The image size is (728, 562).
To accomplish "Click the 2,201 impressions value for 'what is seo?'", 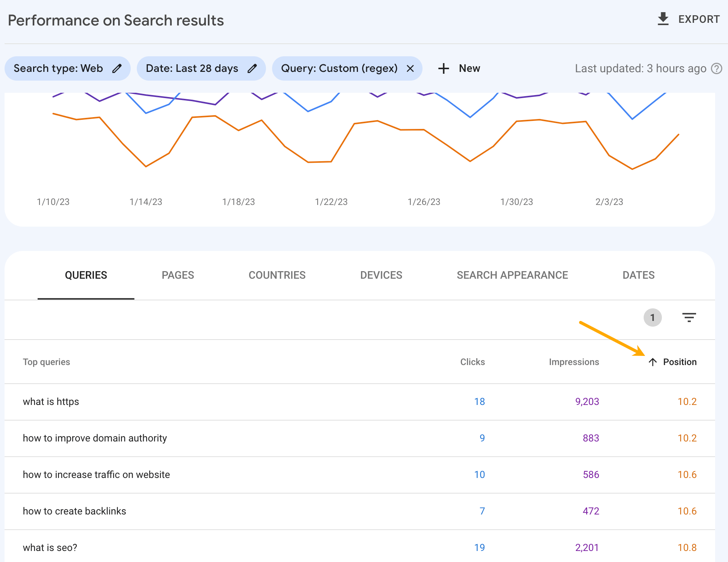I will click(x=587, y=548).
